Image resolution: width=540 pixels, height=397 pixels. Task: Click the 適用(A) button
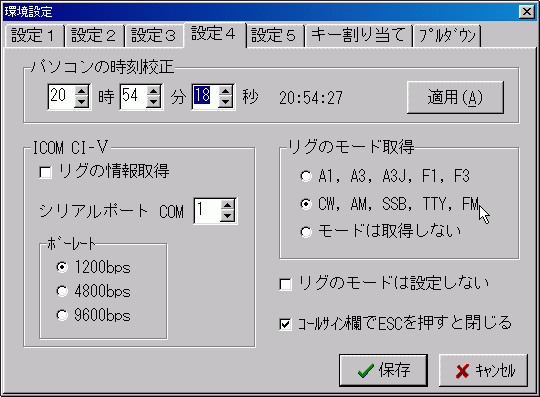455,97
